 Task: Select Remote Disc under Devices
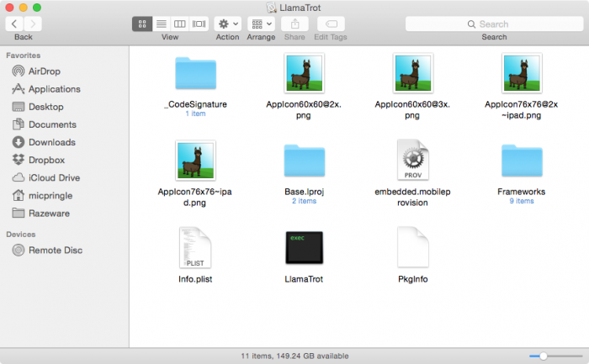(x=47, y=250)
